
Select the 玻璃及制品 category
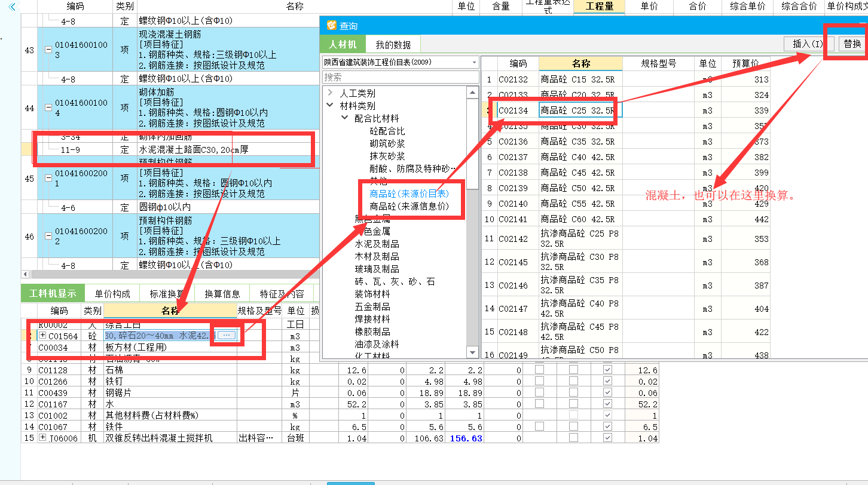click(x=377, y=269)
